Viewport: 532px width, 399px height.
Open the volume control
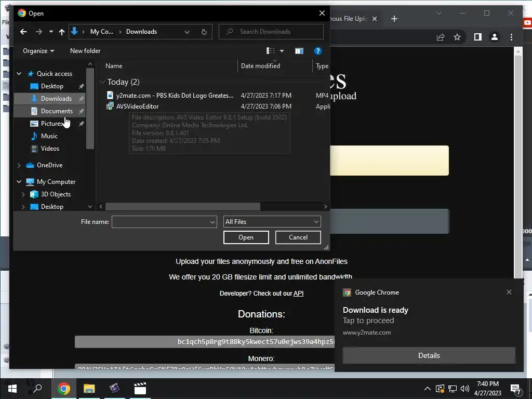465,389
